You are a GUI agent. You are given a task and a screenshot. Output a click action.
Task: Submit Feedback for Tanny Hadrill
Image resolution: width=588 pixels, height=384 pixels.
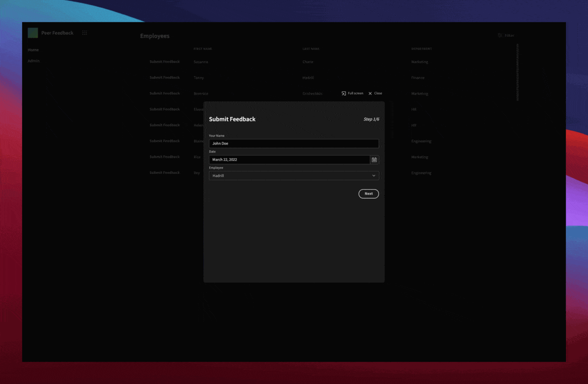click(x=165, y=77)
